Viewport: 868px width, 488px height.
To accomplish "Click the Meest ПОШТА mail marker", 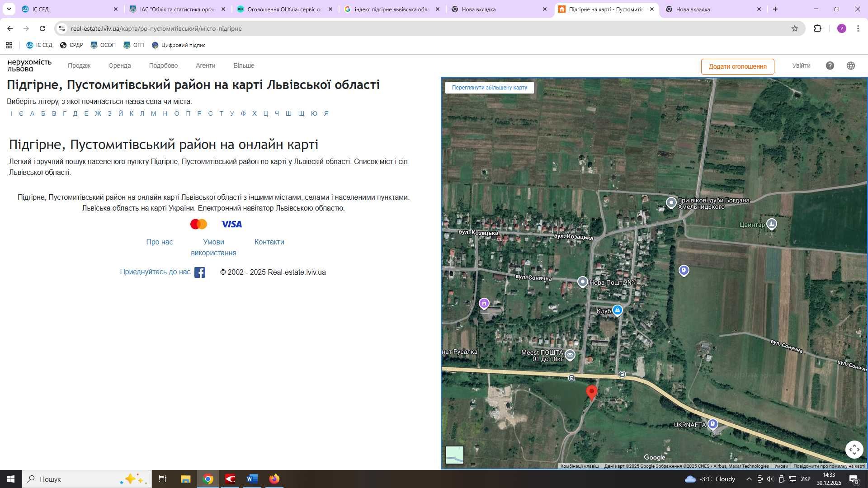I will [x=570, y=355].
